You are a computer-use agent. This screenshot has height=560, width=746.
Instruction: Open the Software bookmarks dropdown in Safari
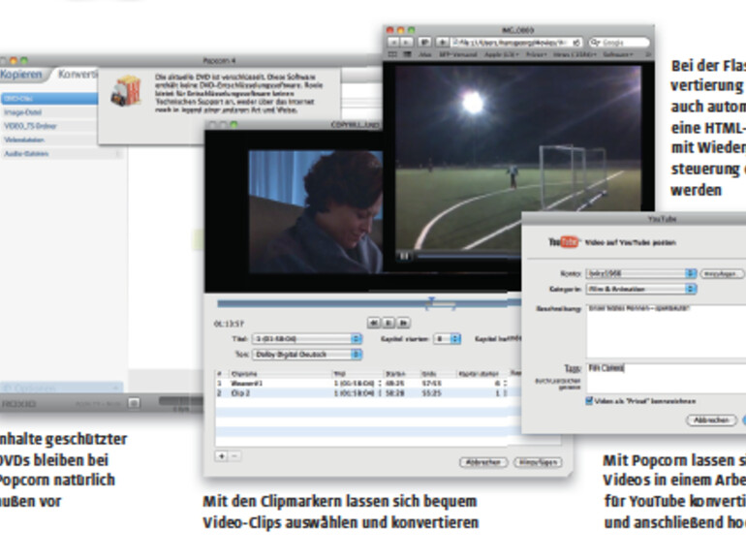pos(617,54)
